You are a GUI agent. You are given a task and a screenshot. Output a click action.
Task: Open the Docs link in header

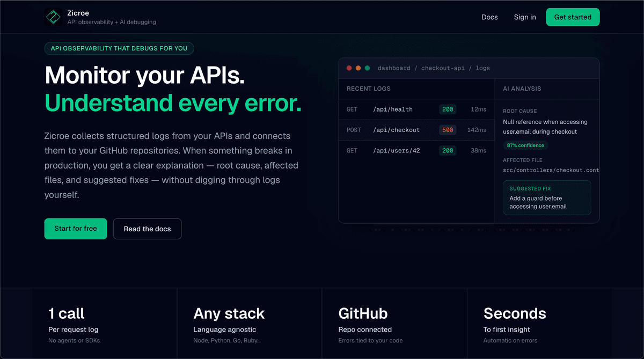489,17
